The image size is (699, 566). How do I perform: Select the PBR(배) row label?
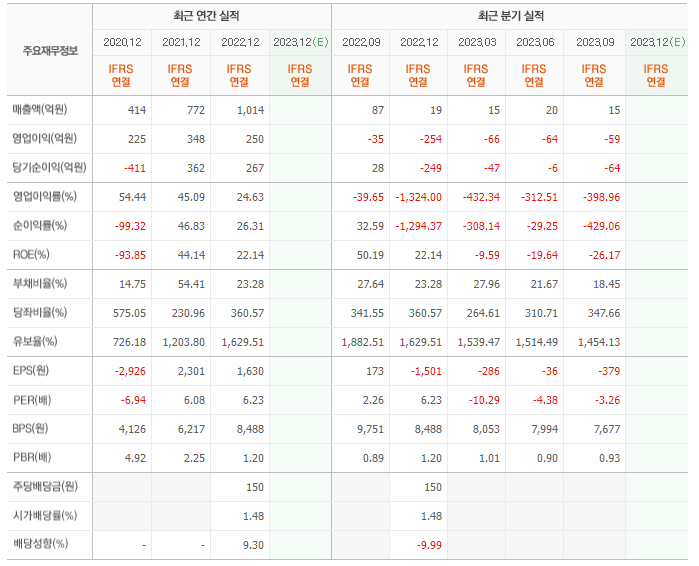click(x=32, y=458)
